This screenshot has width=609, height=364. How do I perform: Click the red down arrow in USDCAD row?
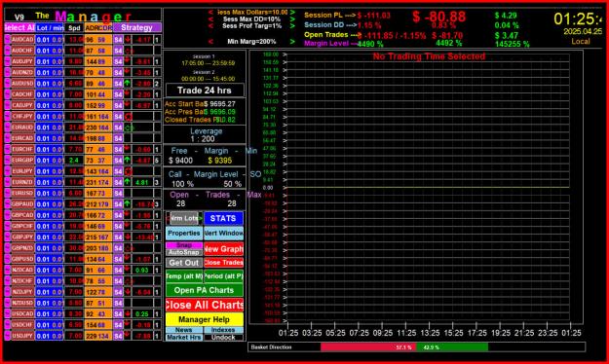click(x=128, y=313)
